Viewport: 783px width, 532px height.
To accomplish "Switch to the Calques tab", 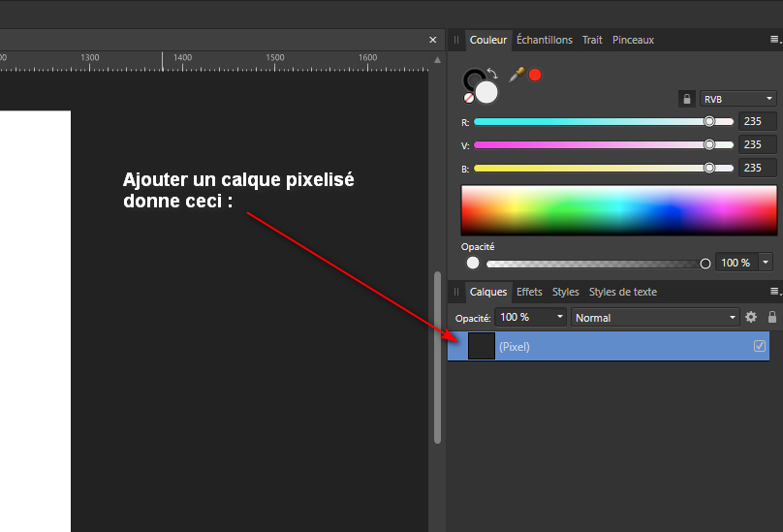I will 487,292.
